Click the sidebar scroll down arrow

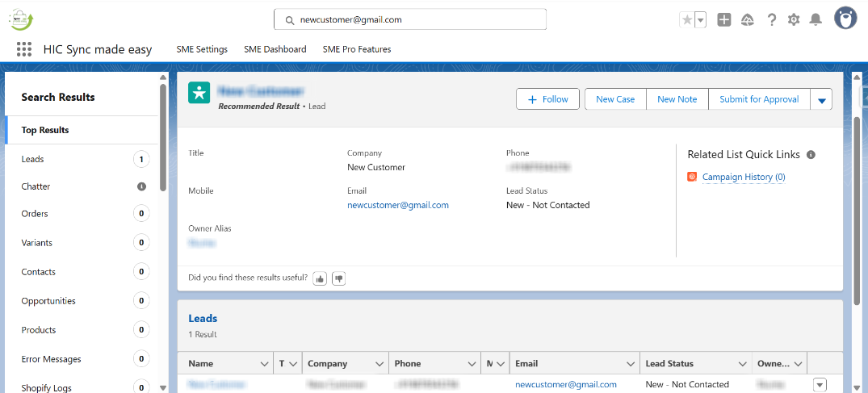pos(163,388)
